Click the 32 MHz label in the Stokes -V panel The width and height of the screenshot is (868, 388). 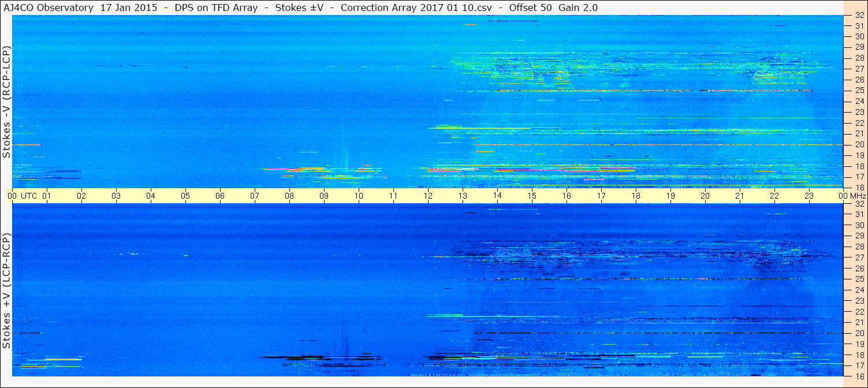pyautogui.click(x=859, y=16)
